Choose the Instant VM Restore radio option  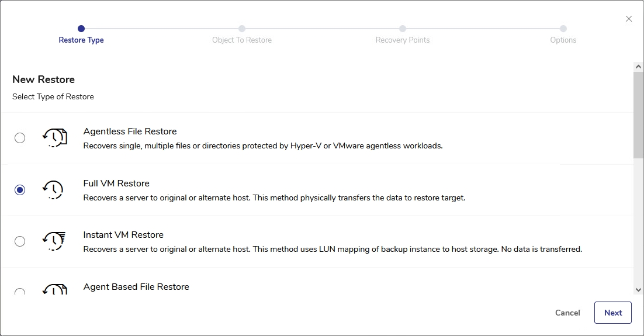click(x=20, y=241)
